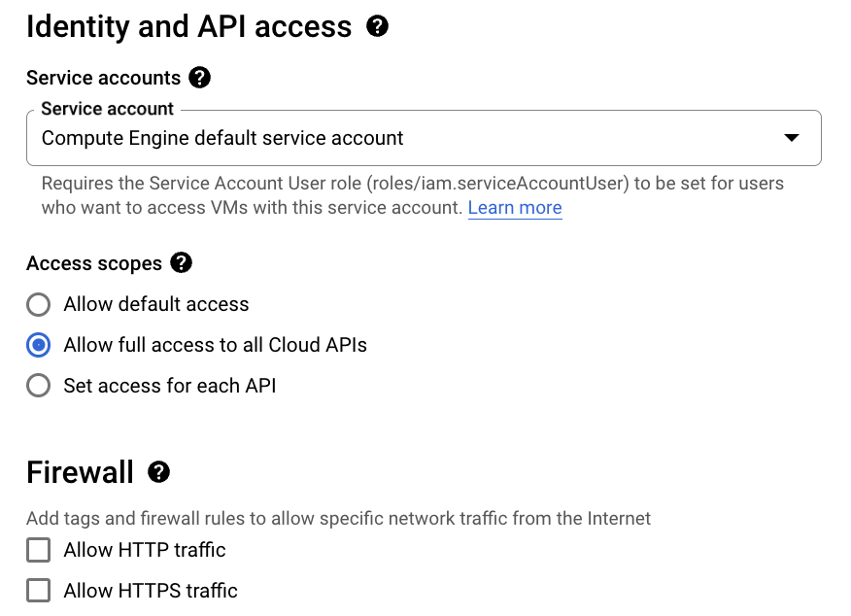This screenshot has height=616, width=851.
Task: Click the Firewall help question mark icon
Action: [158, 472]
